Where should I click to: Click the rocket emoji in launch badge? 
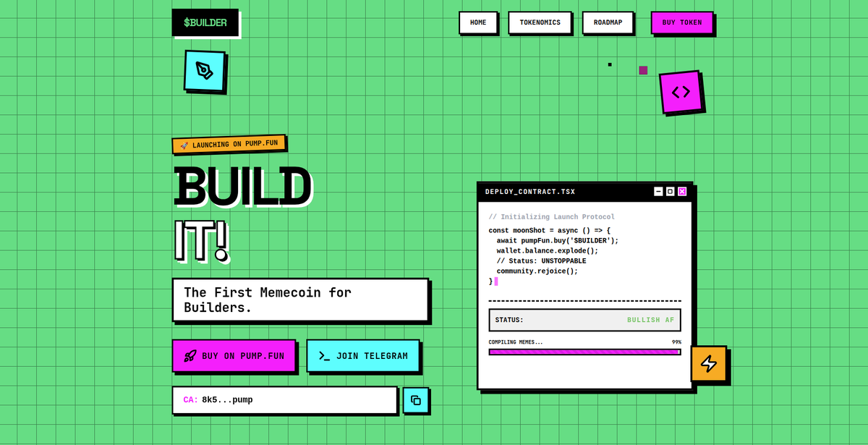[184, 146]
